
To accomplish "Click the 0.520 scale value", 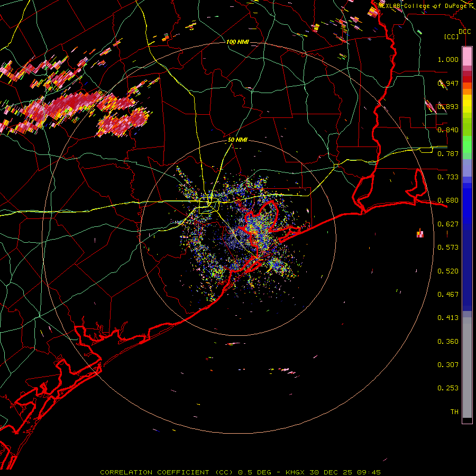I will point(448,271).
